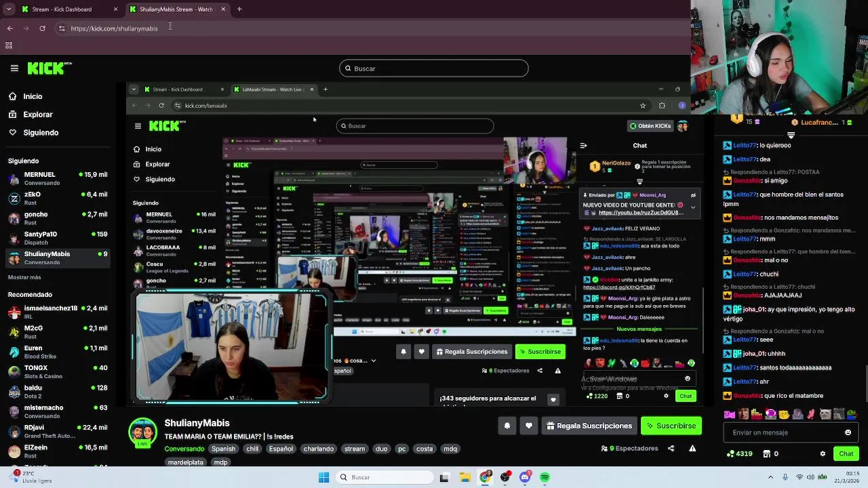Select the Spanish tag

coord(223,449)
